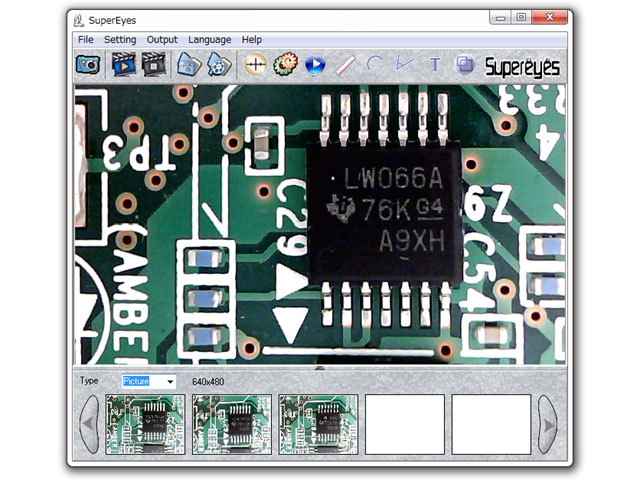Open the Language menu

pyautogui.click(x=209, y=40)
